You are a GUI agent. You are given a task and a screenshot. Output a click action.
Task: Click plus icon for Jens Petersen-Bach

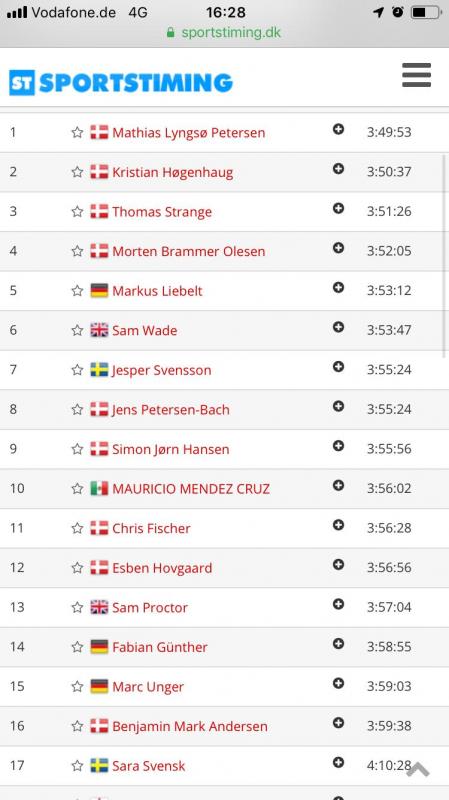coord(338,406)
